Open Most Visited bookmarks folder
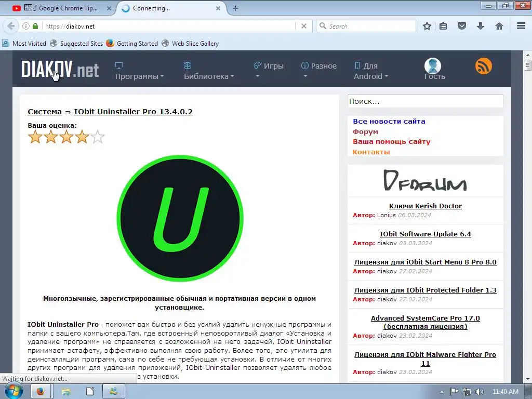 click(x=24, y=44)
